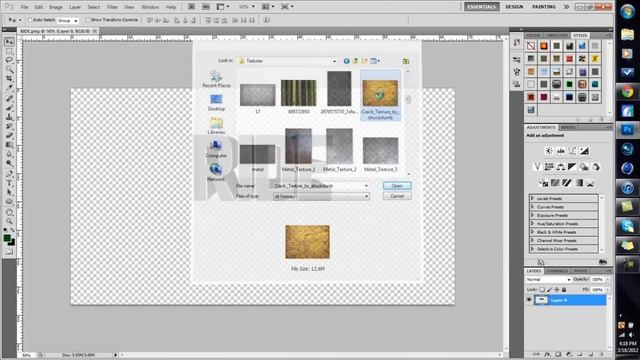Go up one folder level in dialog
The image size is (640, 360).
pyautogui.click(x=356, y=61)
